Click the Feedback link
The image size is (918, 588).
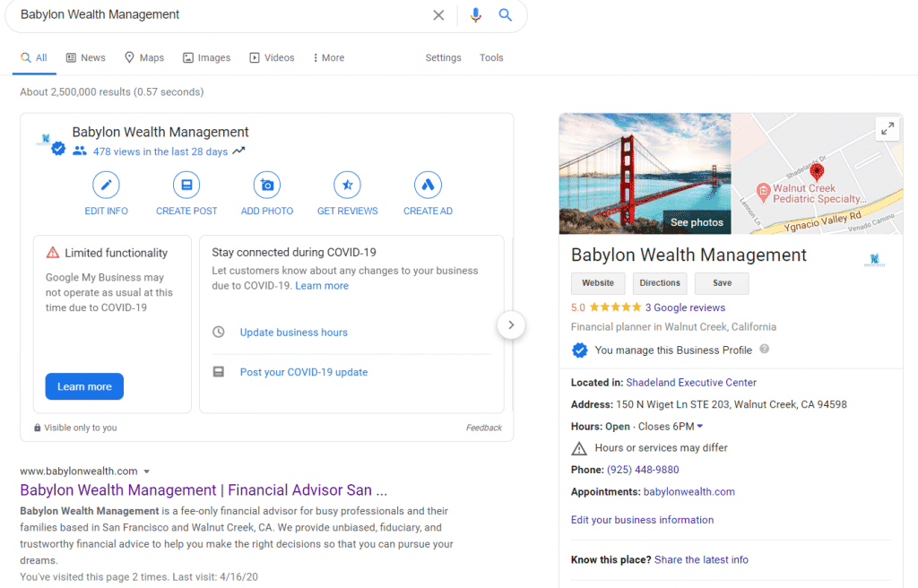tap(483, 428)
